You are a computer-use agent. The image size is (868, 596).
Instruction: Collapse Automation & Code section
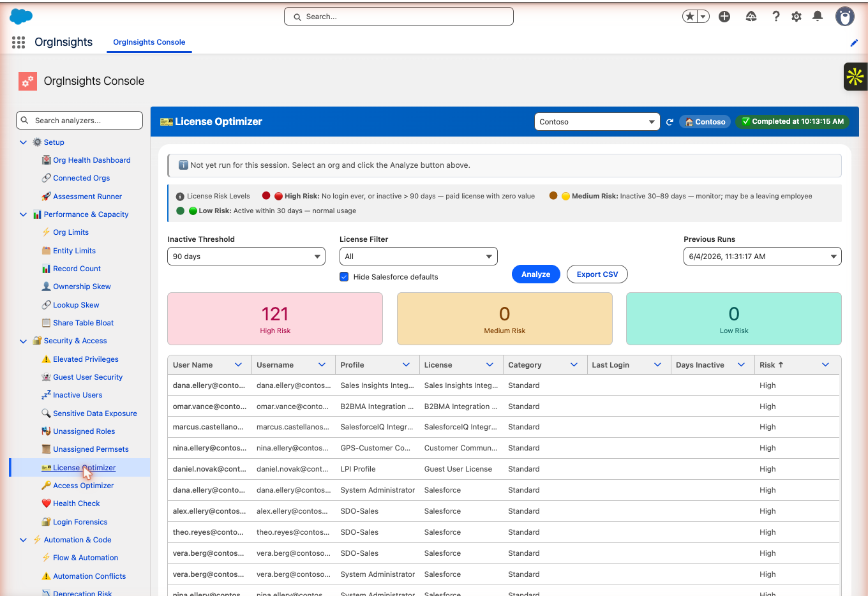tap(23, 540)
